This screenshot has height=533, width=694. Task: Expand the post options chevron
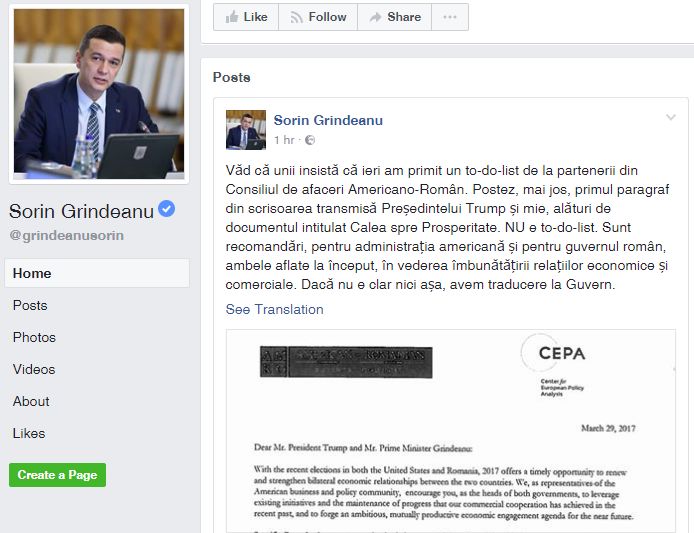(x=671, y=117)
